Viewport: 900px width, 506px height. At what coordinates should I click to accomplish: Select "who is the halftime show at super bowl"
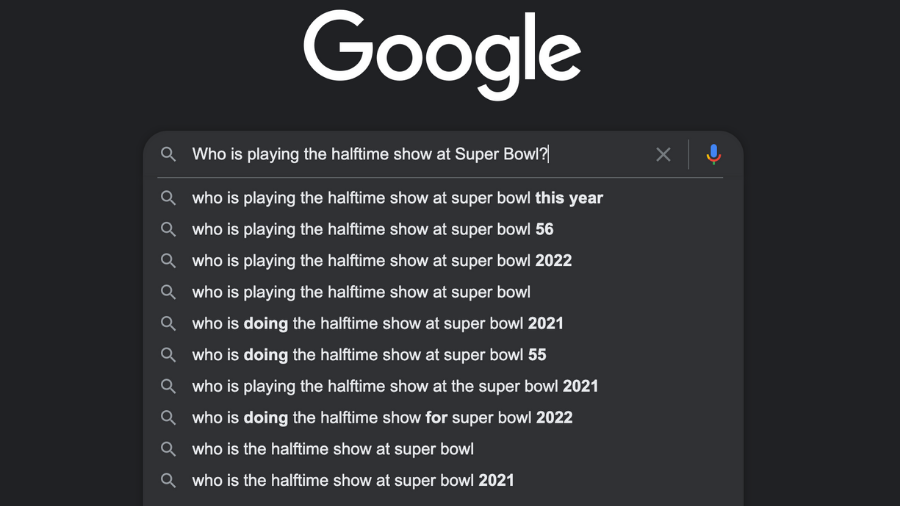(333, 449)
